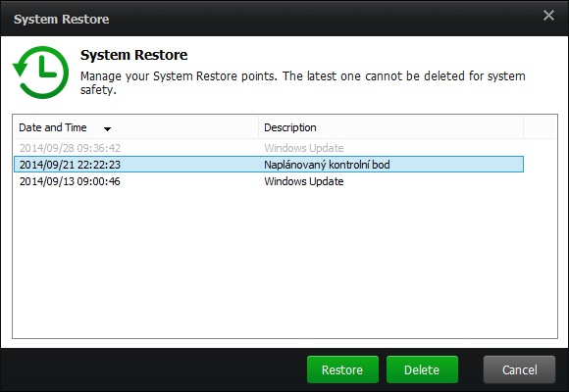
Task: Click the green Restore button
Action: tap(342, 369)
